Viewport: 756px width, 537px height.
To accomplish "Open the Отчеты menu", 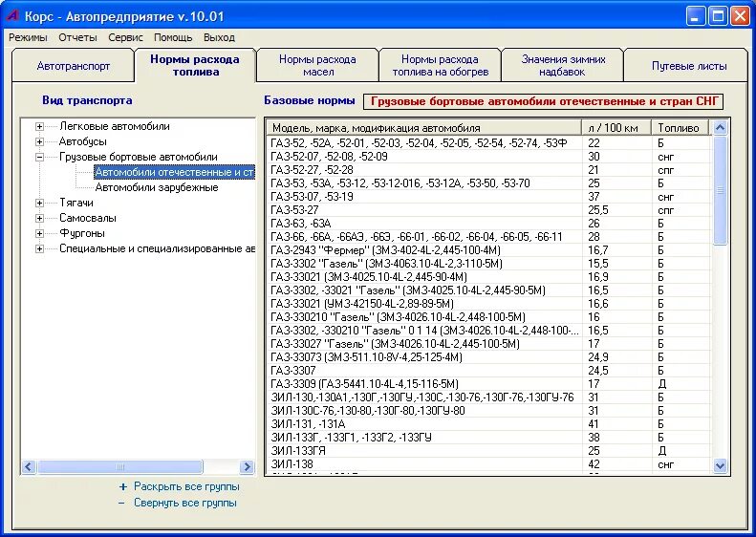I will pos(77,37).
